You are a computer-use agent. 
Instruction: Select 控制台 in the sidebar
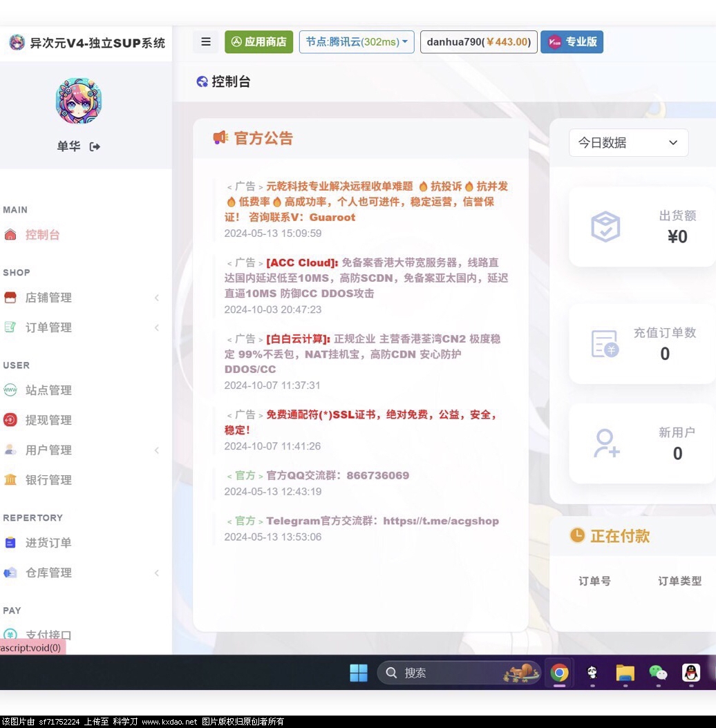tap(42, 235)
